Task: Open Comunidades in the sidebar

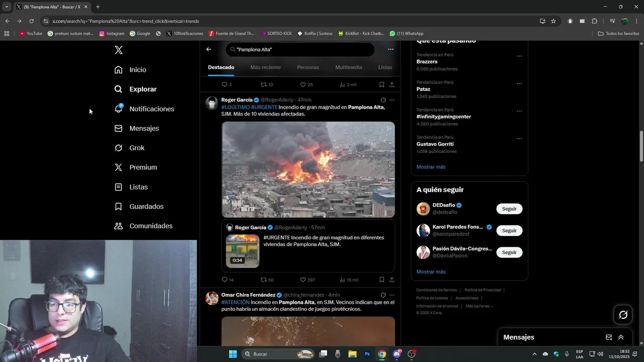Action: [x=143, y=226]
